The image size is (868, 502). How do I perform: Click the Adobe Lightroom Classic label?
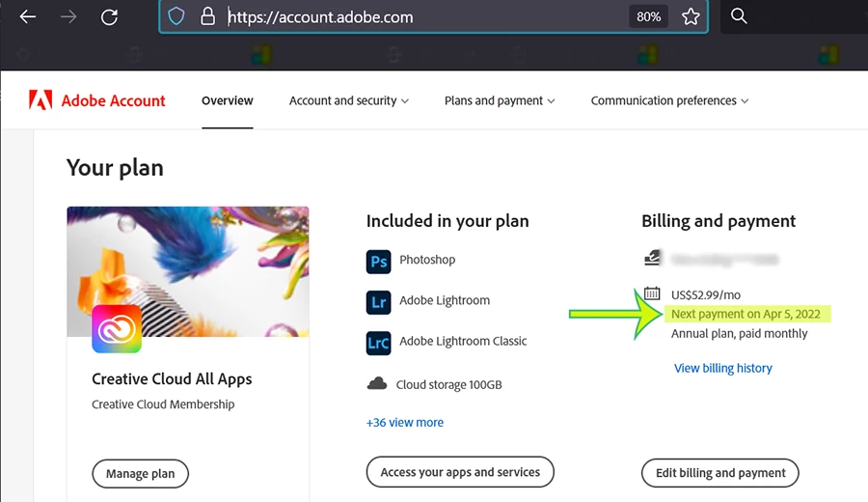point(463,341)
